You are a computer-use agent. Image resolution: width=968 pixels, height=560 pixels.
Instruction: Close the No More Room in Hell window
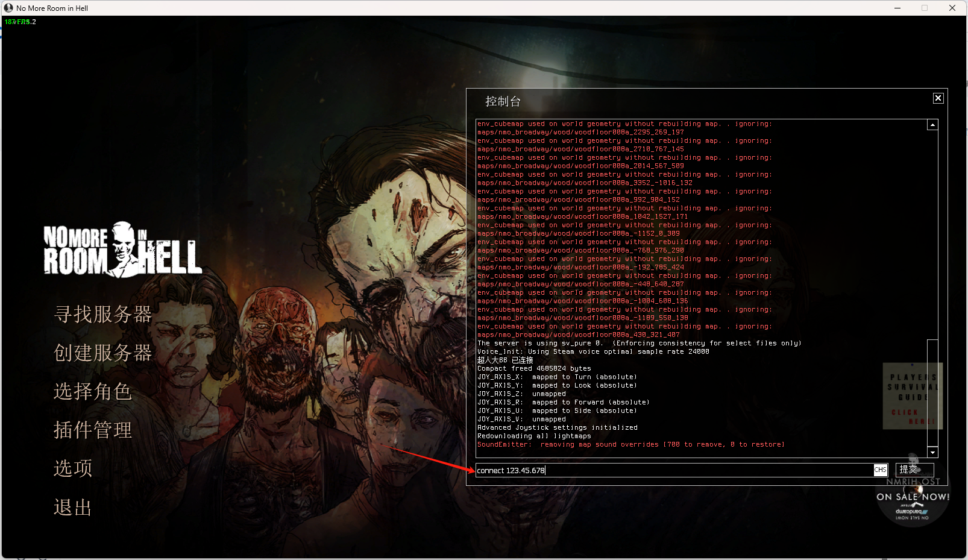952,8
